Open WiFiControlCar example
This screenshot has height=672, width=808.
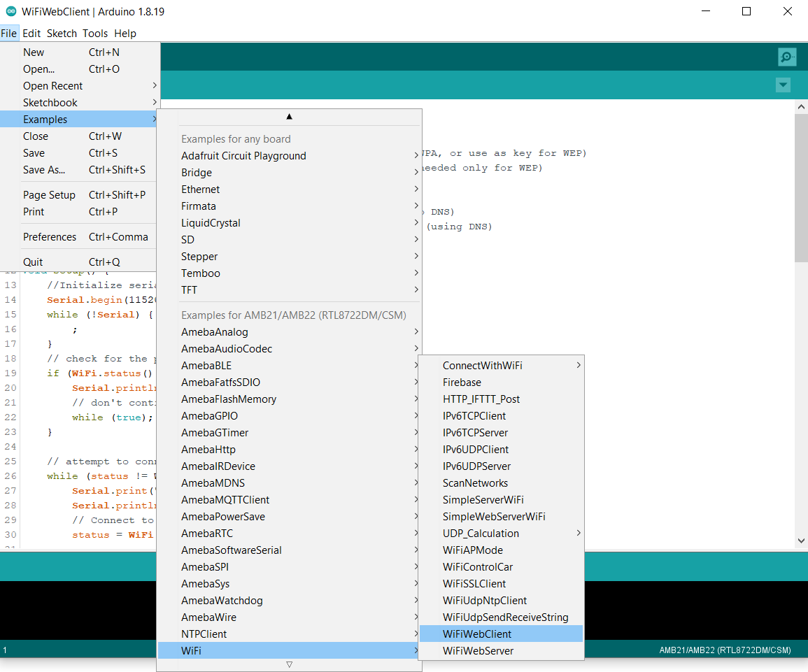click(x=502, y=567)
